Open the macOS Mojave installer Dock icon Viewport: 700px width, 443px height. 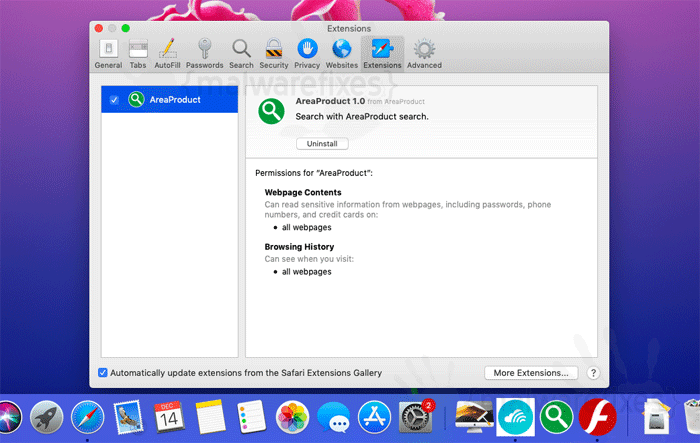click(x=474, y=417)
